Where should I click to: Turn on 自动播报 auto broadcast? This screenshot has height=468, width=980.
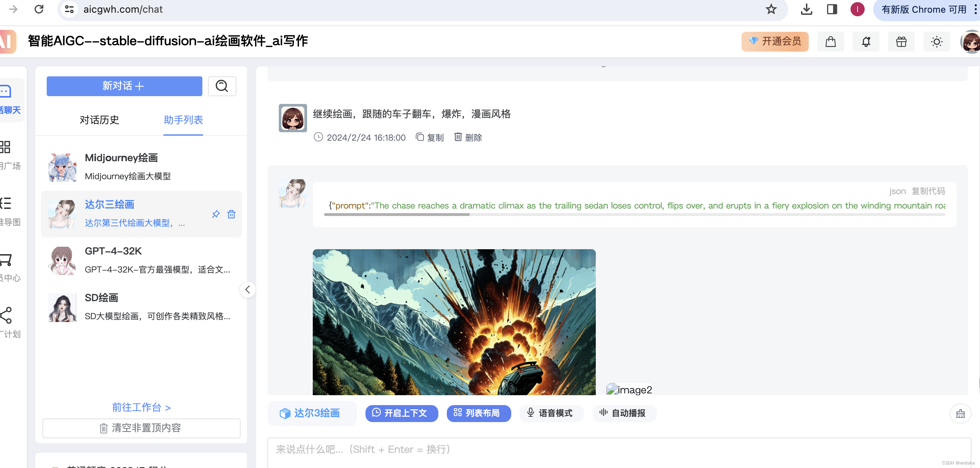[624, 413]
